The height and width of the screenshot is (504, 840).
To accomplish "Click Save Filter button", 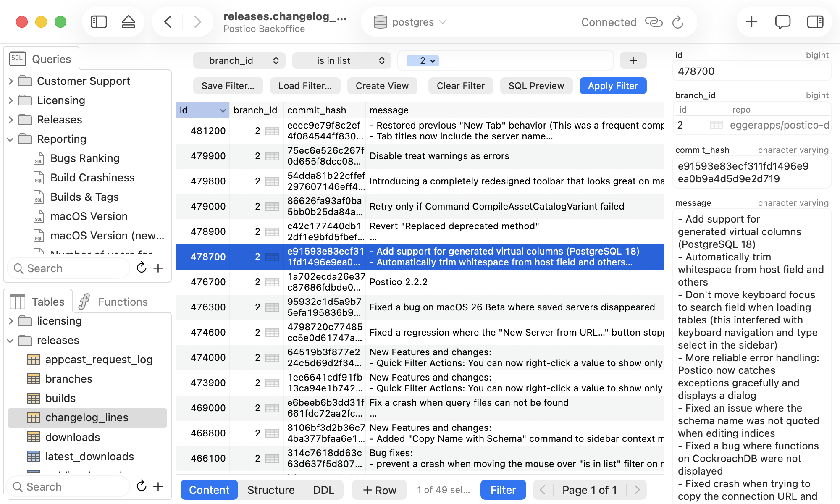I will coord(228,86).
